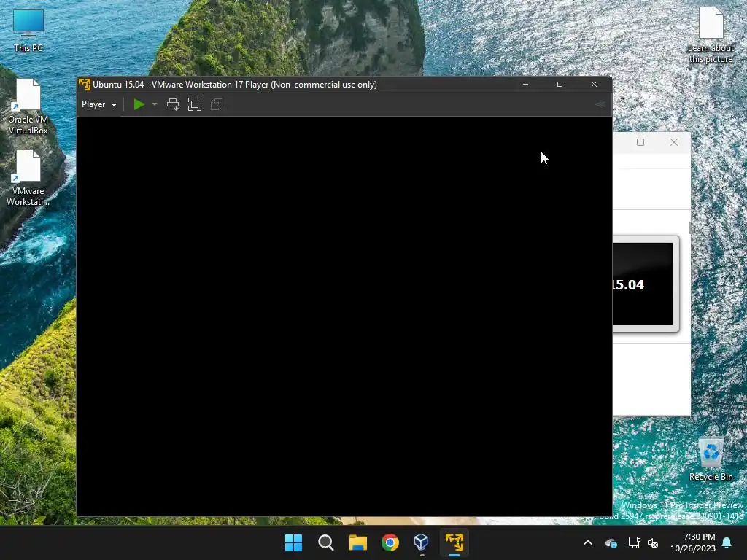Viewport: 747px width, 560px height.
Task: Open network status tray icon
Action: 634,542
